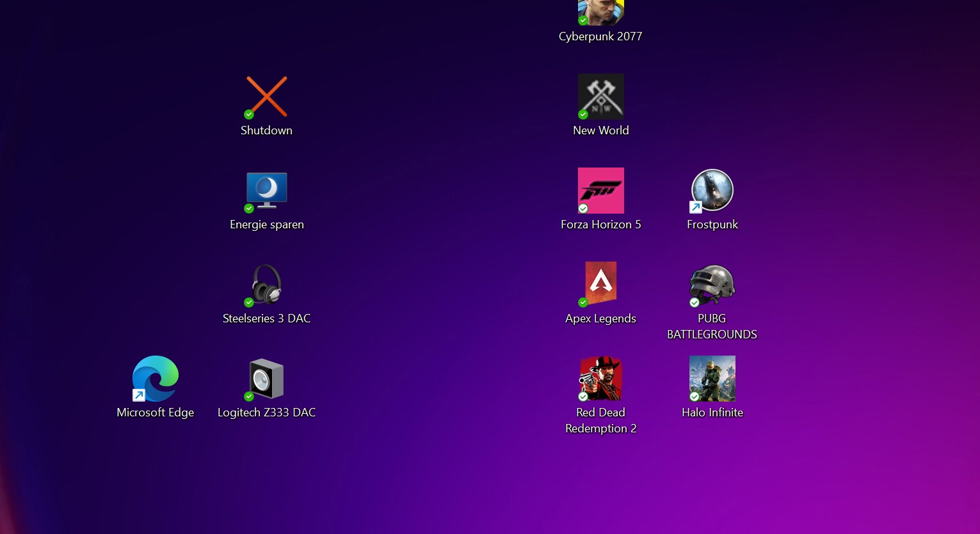Click the shortcut arrow overlay on Frostpunk

point(696,207)
